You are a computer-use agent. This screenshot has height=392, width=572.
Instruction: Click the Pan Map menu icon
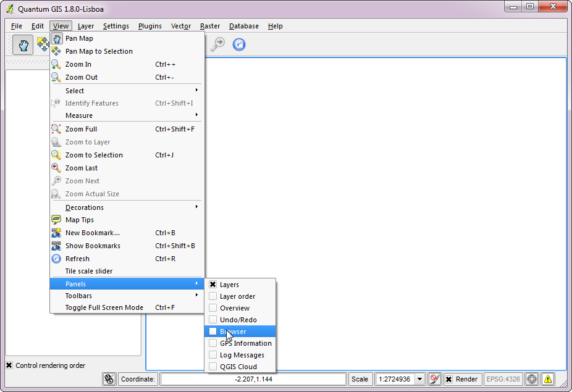(57, 38)
